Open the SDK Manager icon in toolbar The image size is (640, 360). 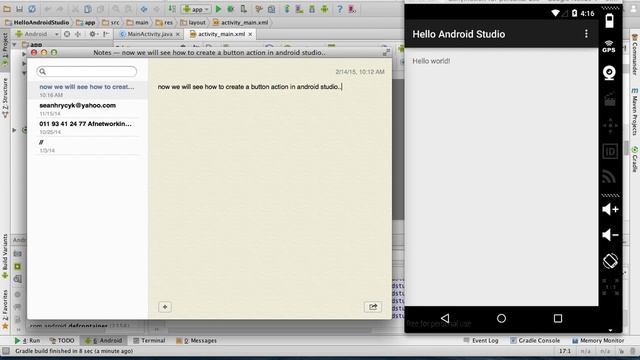tap(312, 9)
